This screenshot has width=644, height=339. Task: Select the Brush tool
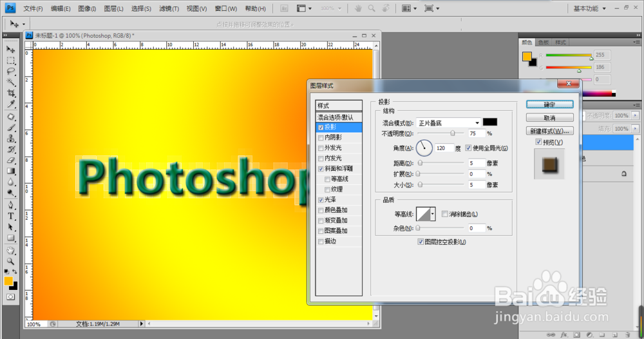pyautogui.click(x=11, y=128)
